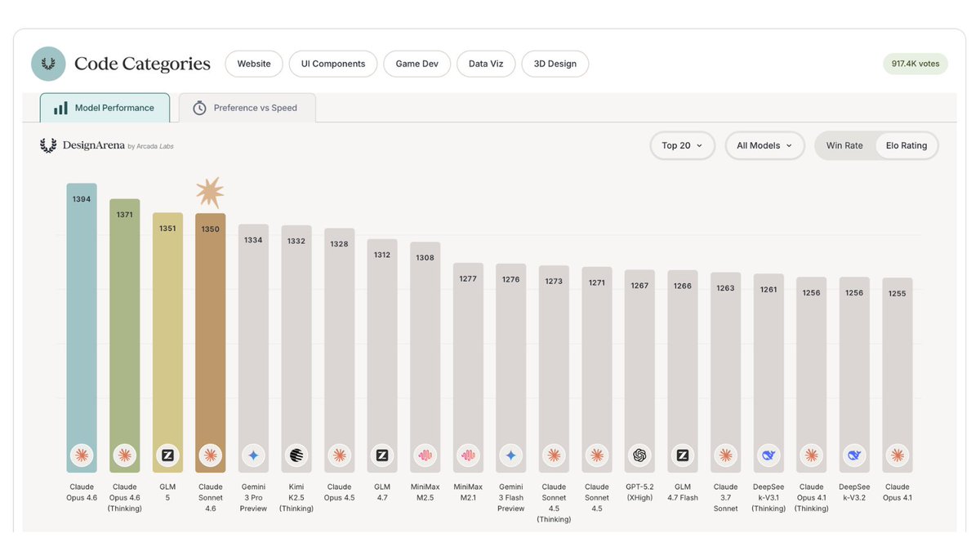Click the clock icon on Preference vs Speed tab
The height and width of the screenshot is (551, 980).
point(198,107)
